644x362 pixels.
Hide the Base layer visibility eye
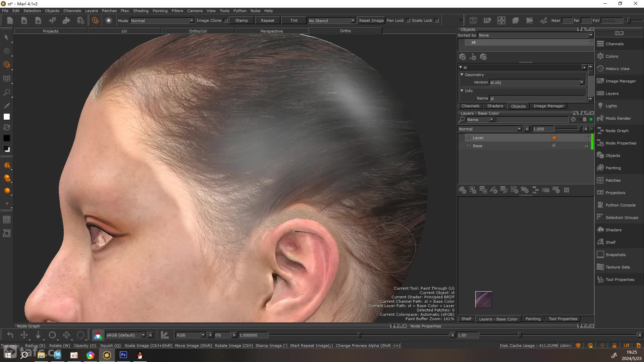pos(469,146)
